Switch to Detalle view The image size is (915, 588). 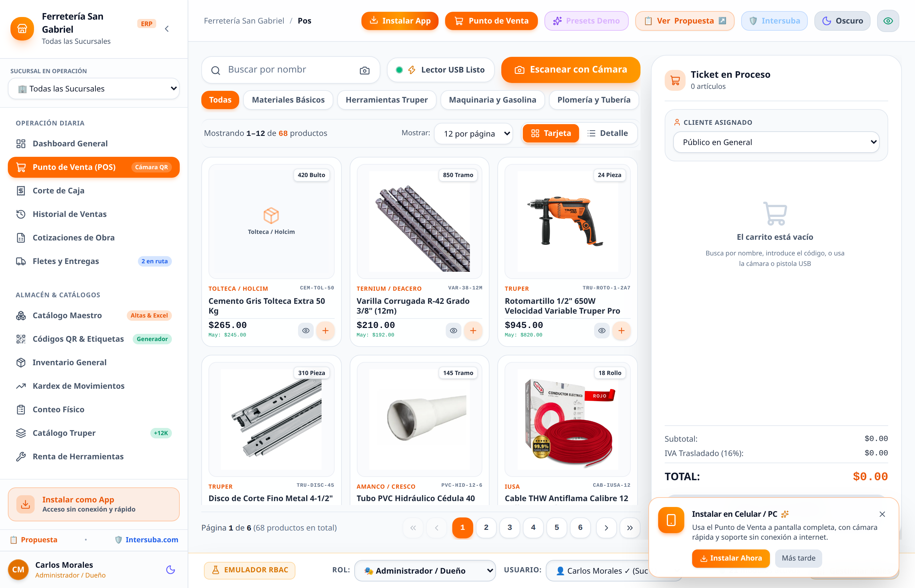click(x=607, y=133)
